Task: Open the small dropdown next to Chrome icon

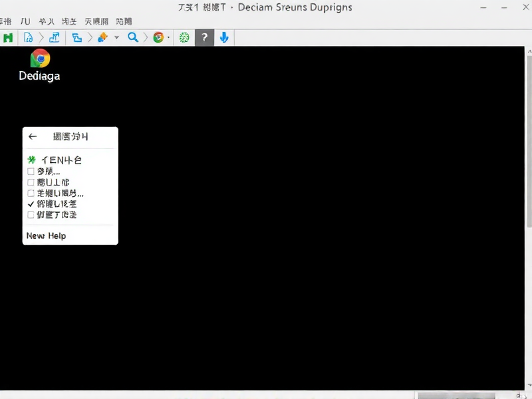Action: 169,38
